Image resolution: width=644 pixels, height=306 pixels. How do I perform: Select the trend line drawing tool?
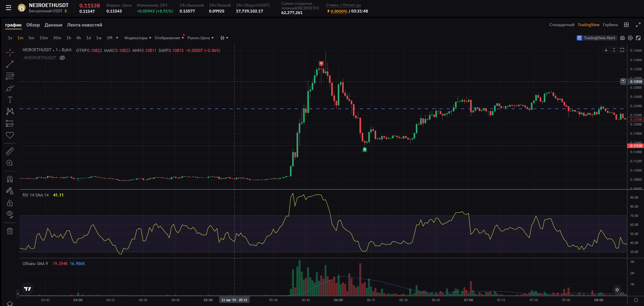[x=10, y=64]
